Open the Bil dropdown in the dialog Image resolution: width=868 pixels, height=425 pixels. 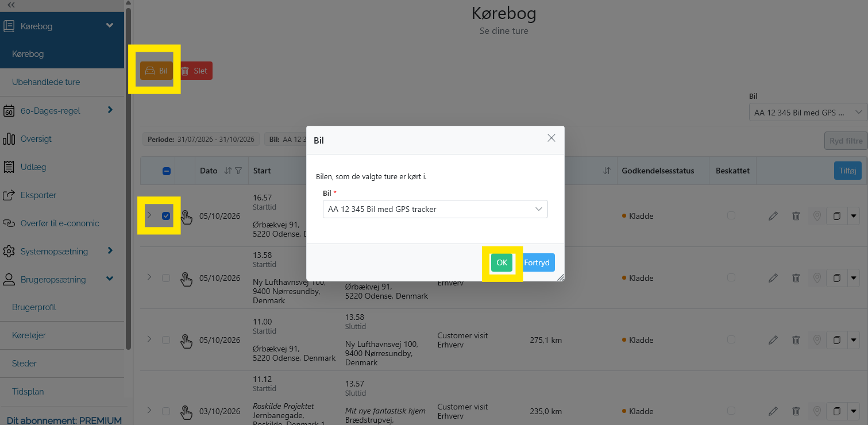[x=435, y=209]
